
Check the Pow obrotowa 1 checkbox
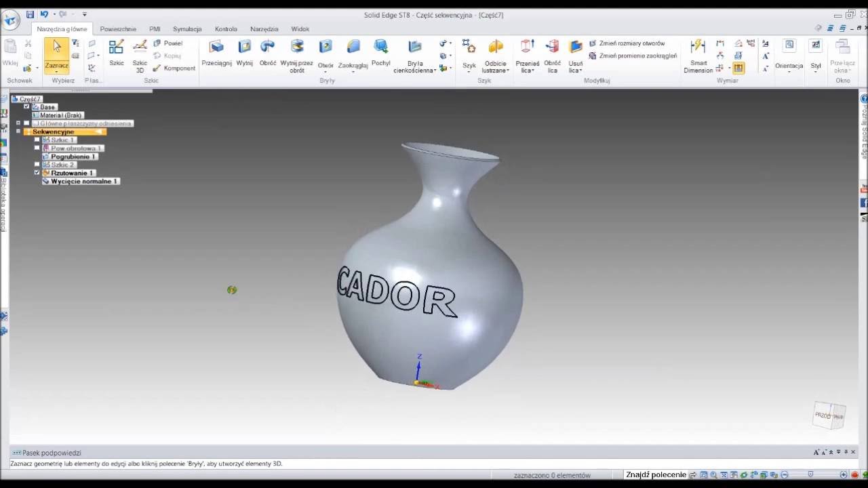(37, 148)
